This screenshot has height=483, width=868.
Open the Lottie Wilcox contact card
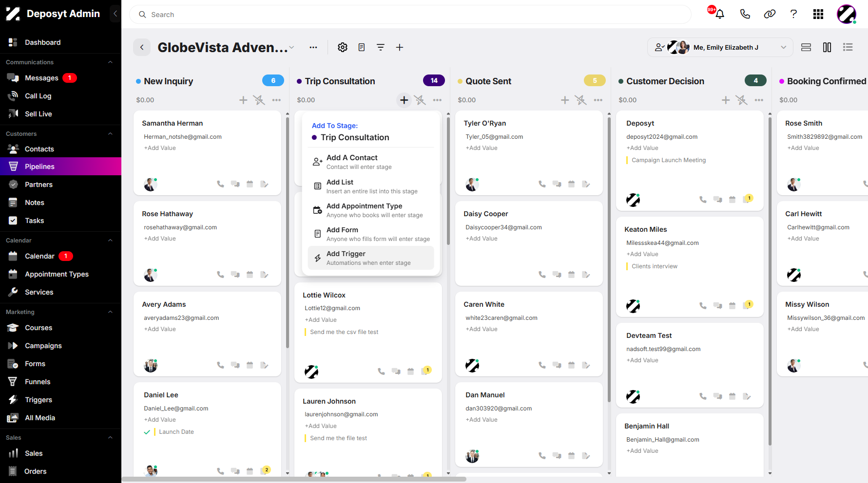(x=368, y=333)
